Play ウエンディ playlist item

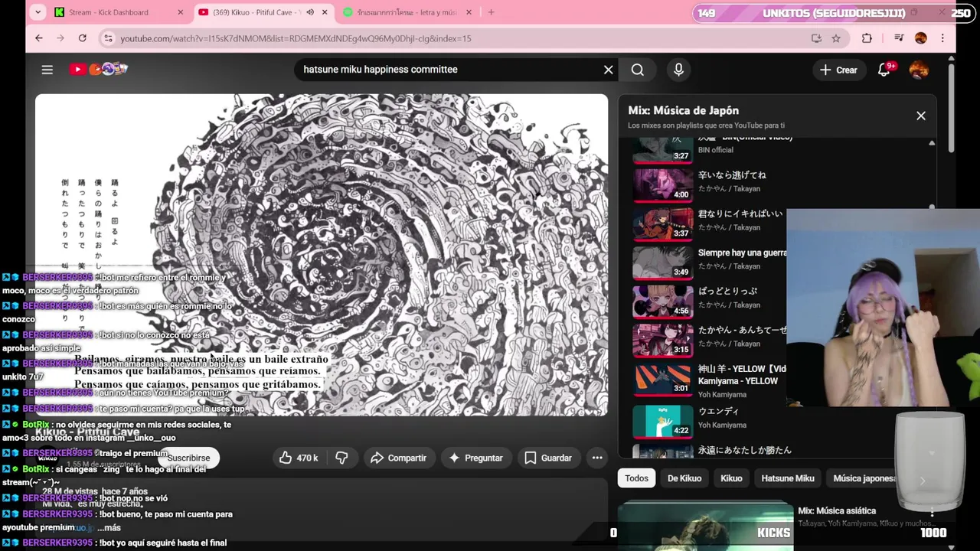pyautogui.click(x=719, y=411)
